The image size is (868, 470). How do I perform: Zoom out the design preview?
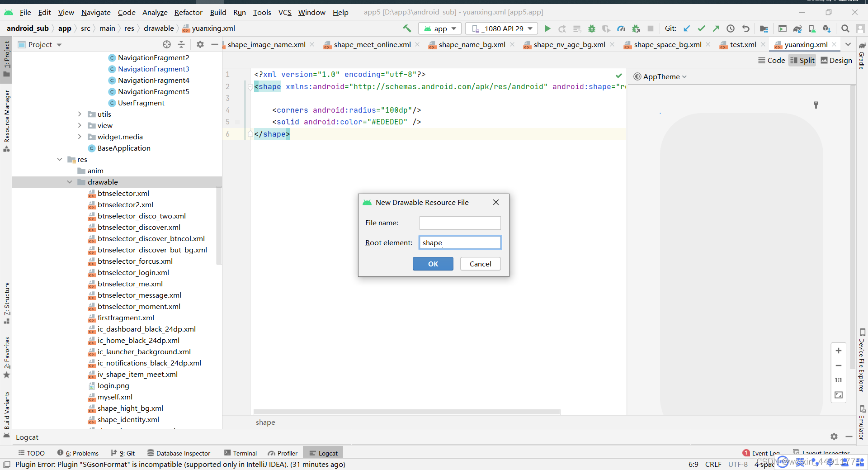[x=839, y=366]
